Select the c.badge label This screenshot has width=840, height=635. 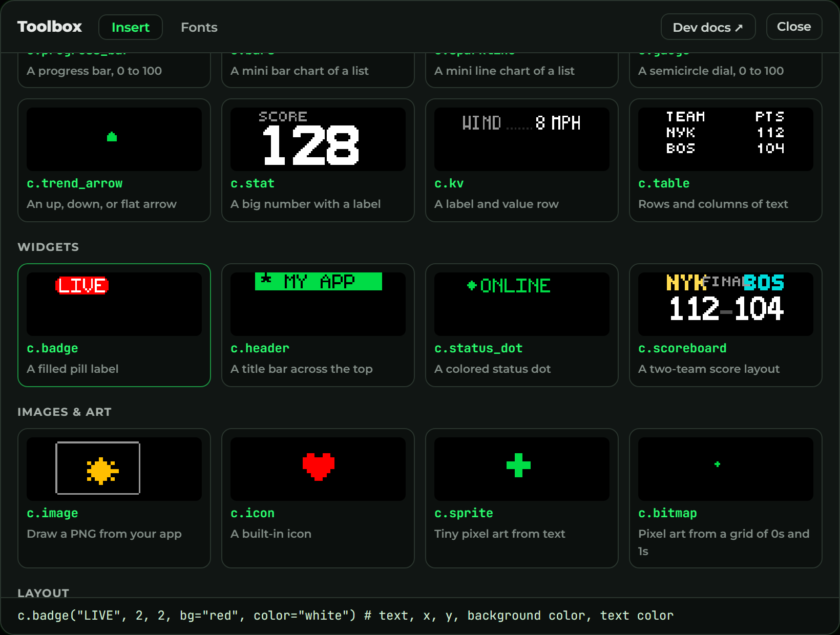pyautogui.click(x=52, y=348)
